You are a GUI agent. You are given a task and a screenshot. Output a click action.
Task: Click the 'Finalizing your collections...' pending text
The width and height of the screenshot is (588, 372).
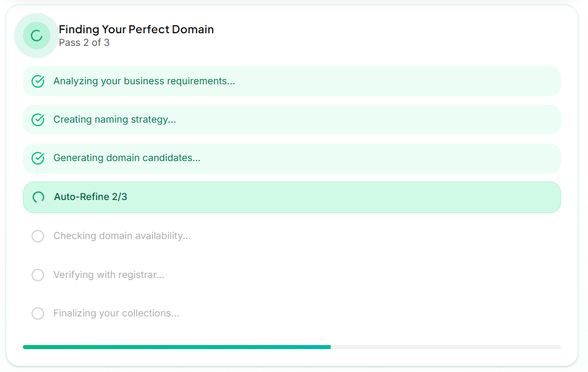coord(116,313)
